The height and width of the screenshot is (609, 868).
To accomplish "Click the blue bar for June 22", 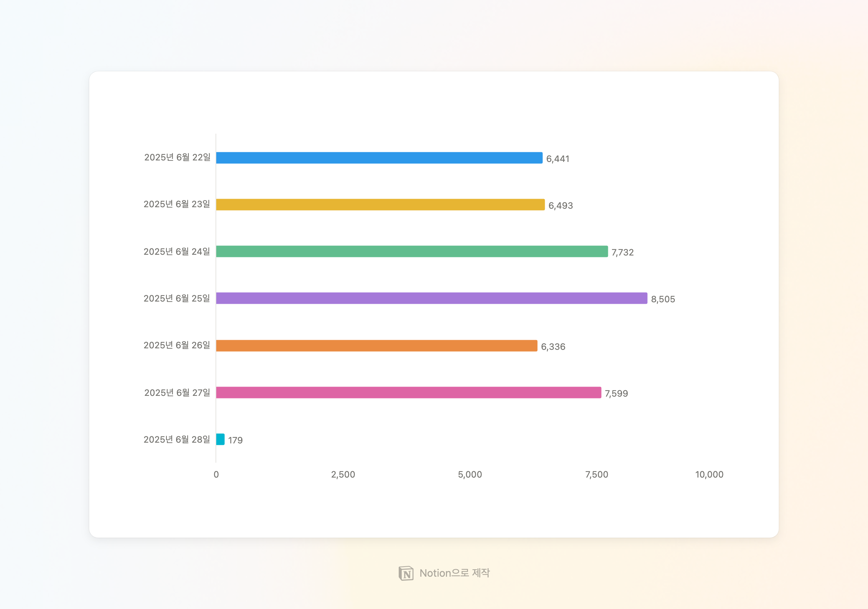I will (379, 158).
